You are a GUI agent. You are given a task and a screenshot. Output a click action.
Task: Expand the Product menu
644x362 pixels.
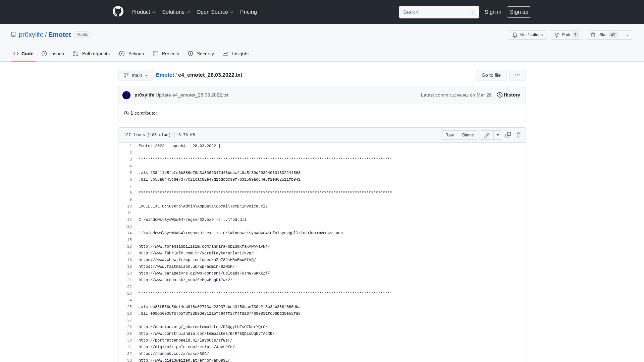143,12
